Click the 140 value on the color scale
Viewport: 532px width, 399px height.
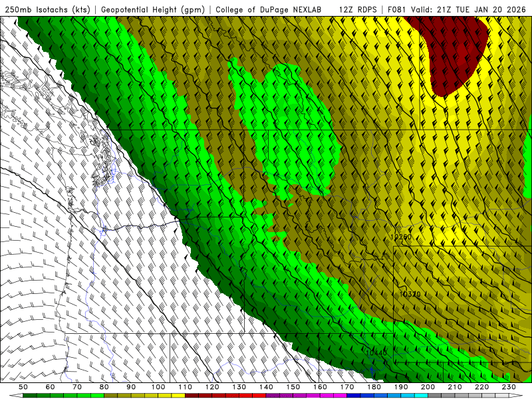tap(266, 387)
